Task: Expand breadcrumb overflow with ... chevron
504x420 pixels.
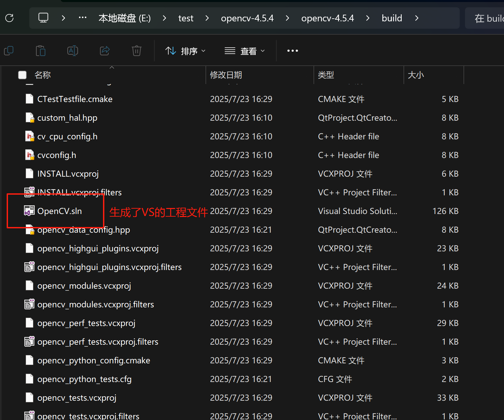Action: point(82,18)
